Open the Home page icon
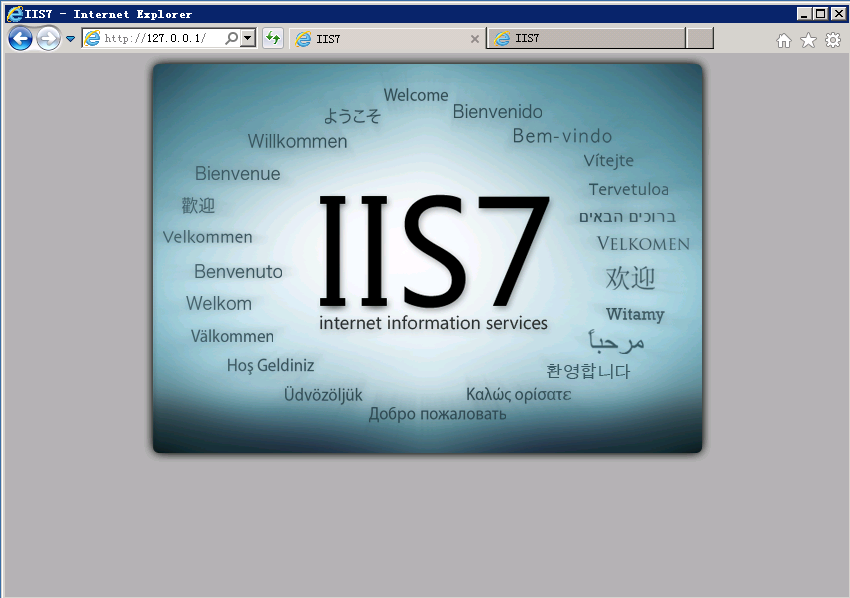 [x=784, y=40]
